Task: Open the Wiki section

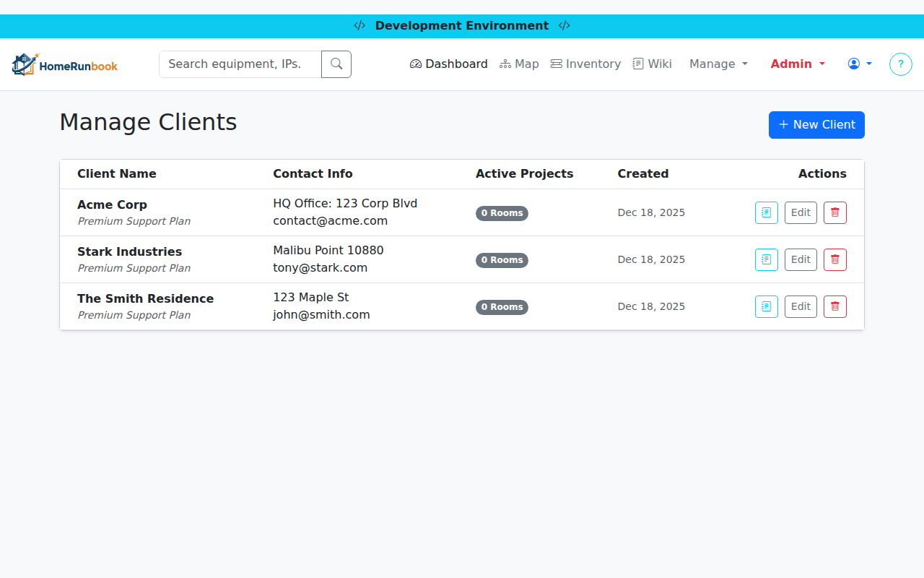Action: point(652,64)
